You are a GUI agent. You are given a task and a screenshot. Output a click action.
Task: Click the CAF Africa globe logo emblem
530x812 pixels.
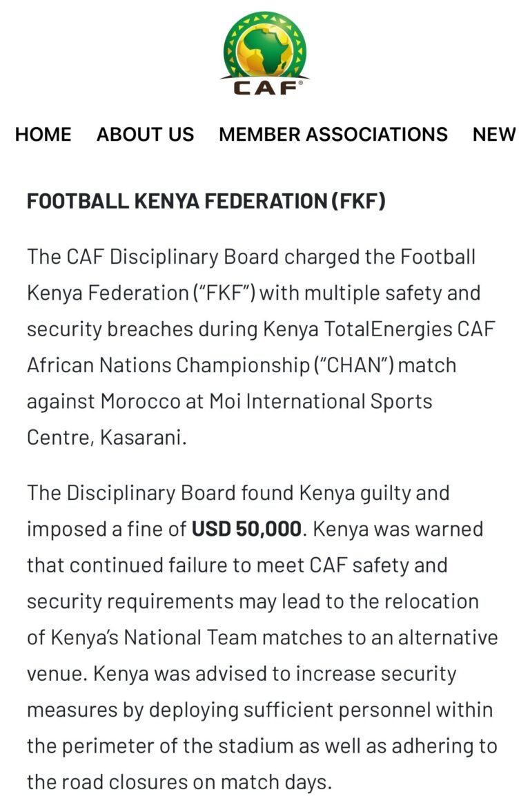(x=265, y=46)
